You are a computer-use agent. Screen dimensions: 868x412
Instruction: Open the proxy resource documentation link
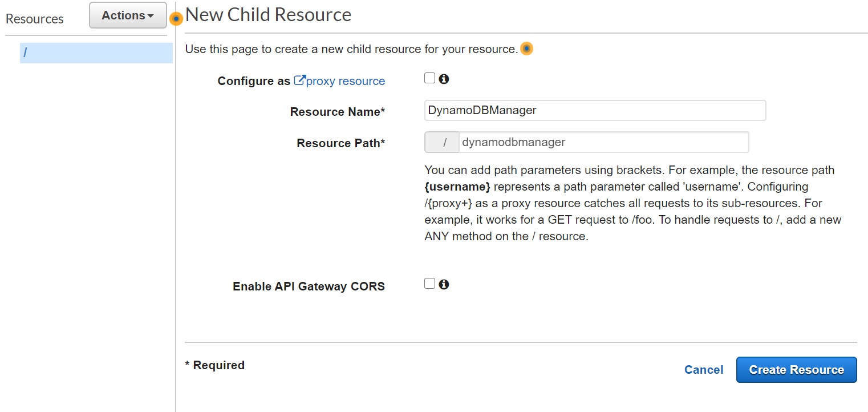click(x=345, y=81)
